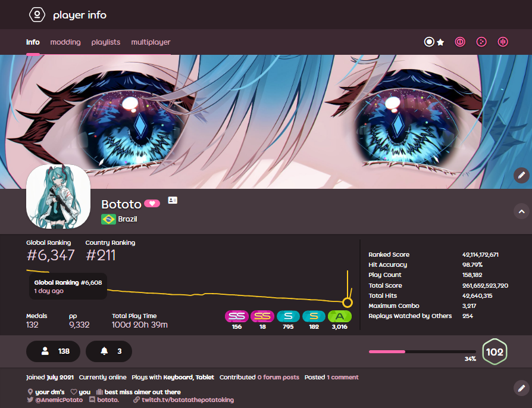Click global ranking value #6,347
The image size is (532, 408).
tap(51, 255)
